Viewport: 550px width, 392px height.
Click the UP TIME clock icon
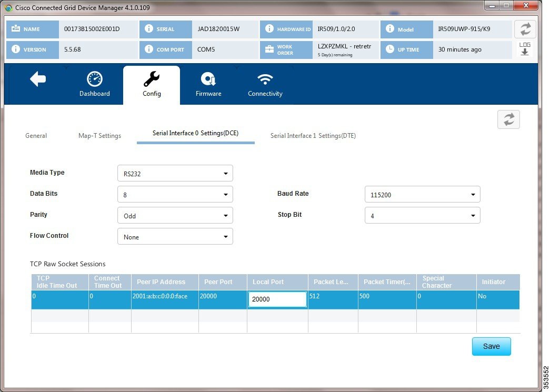point(389,49)
